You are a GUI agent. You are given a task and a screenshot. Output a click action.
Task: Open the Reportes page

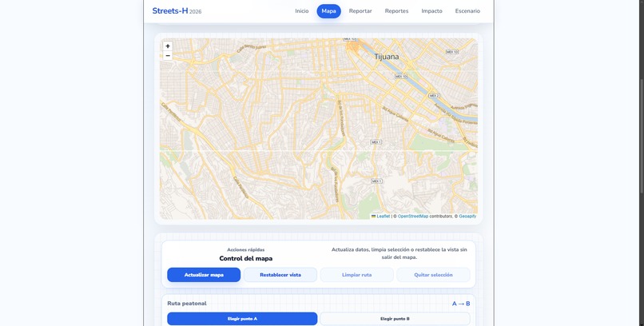click(x=396, y=11)
